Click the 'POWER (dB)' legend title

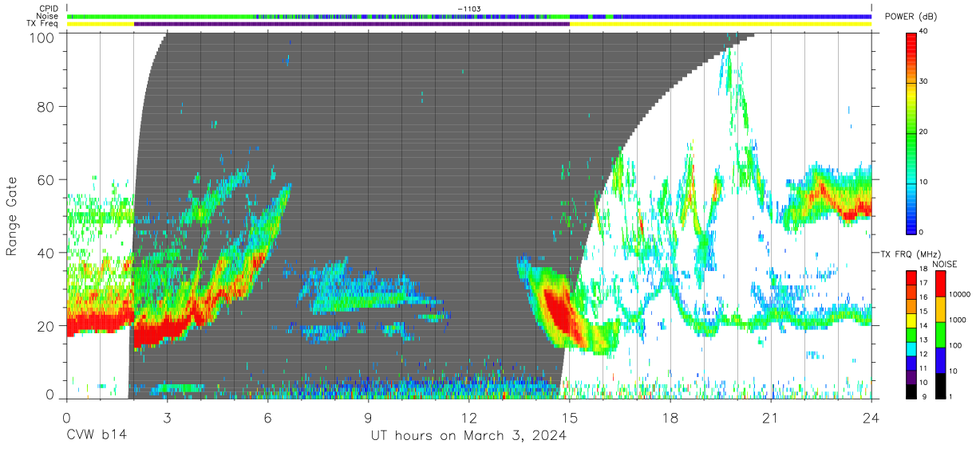pyautogui.click(x=911, y=17)
